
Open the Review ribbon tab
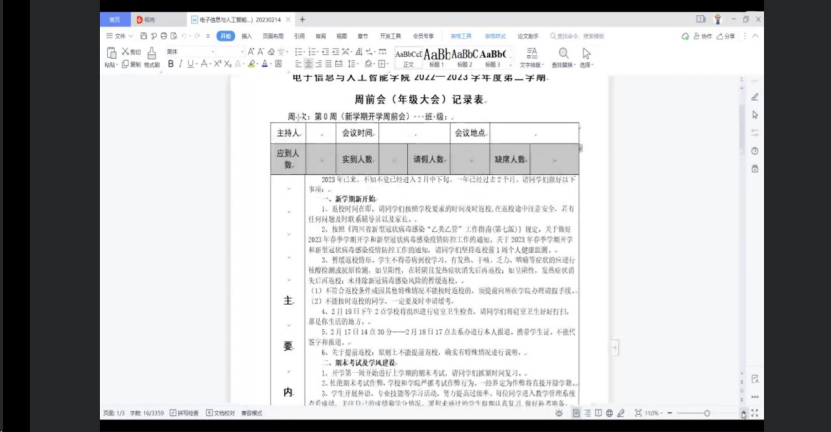pyautogui.click(x=321, y=36)
